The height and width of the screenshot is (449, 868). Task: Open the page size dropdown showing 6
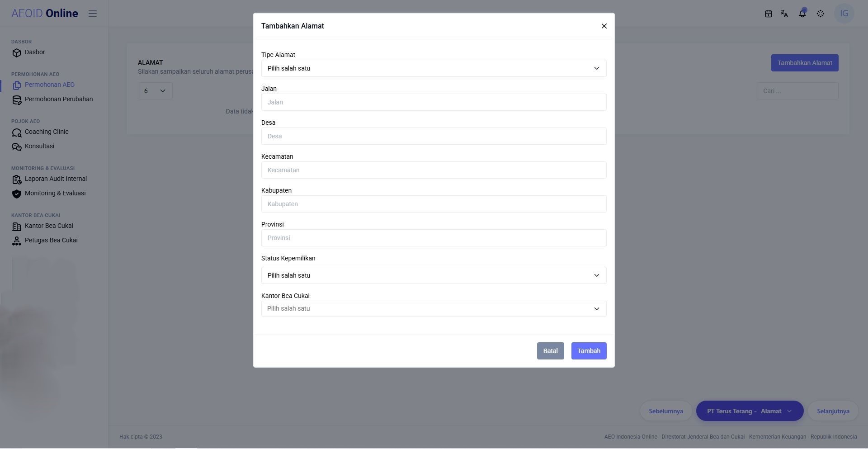[x=155, y=91]
